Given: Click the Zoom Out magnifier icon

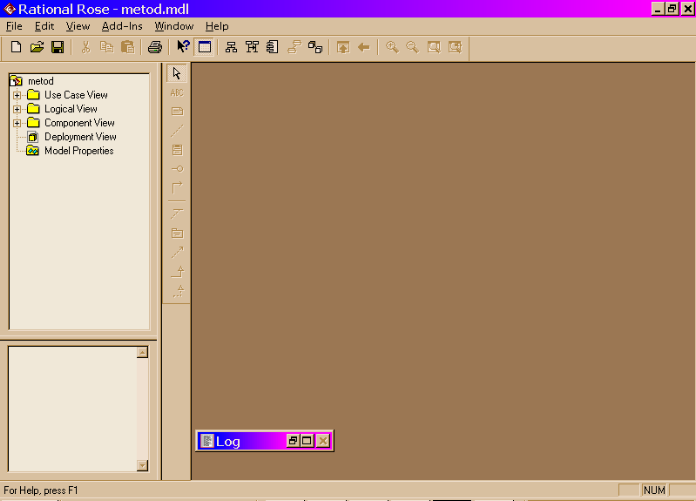Looking at the screenshot, I should (x=413, y=47).
